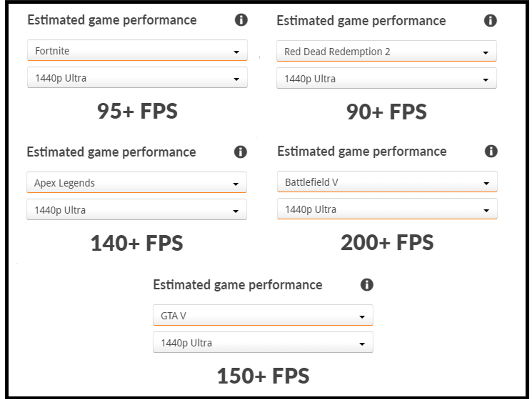
Task: Open the Apex Legends game dropdown
Action: click(x=137, y=182)
